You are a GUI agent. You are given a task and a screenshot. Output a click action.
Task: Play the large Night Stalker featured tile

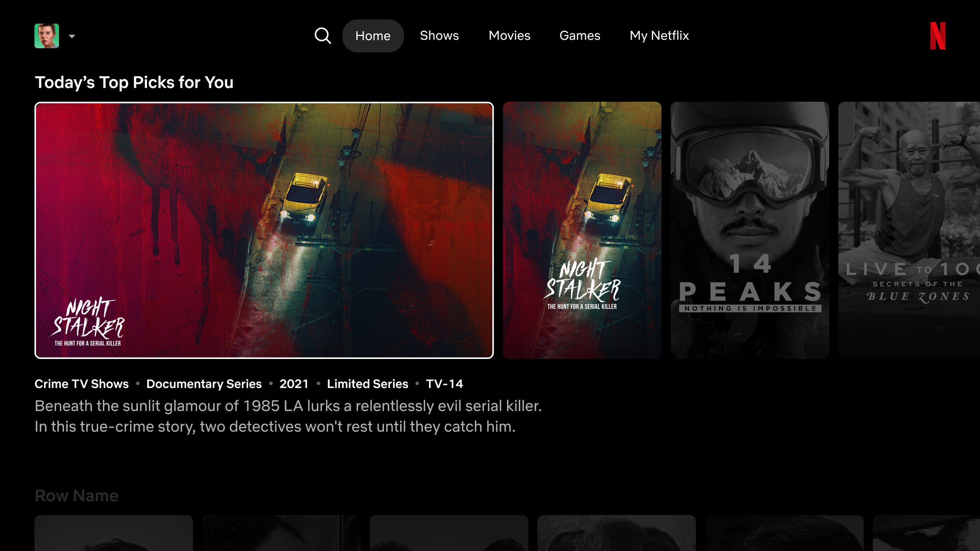(x=264, y=230)
